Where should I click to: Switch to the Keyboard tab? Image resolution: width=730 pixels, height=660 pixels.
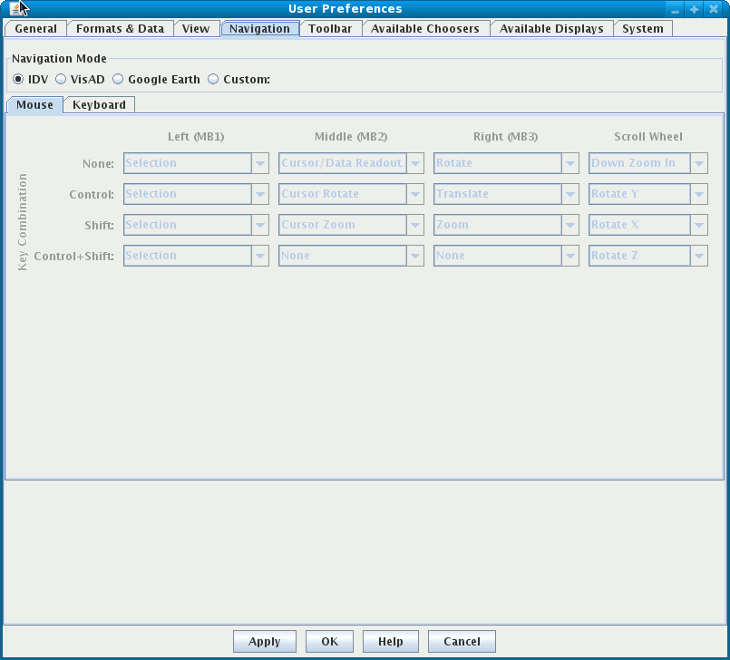pyautogui.click(x=99, y=105)
